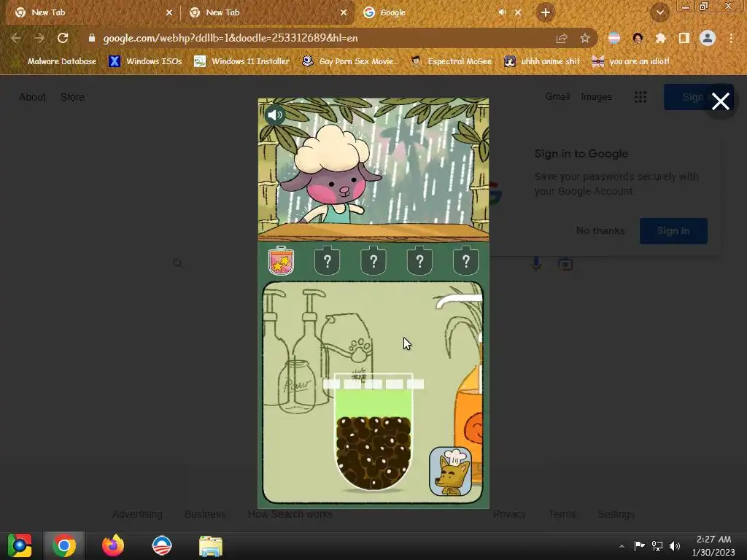Click the sheep customer character
This screenshot has height=560, width=747.
(x=333, y=176)
